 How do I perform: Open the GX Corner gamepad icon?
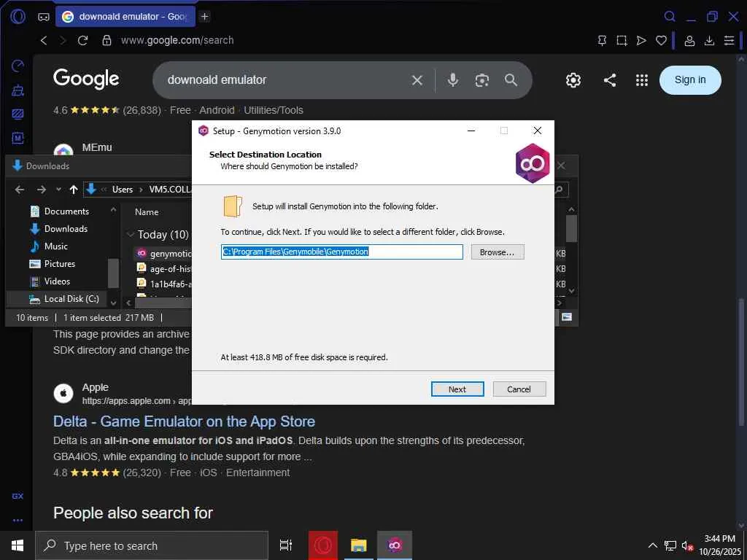tap(43, 17)
